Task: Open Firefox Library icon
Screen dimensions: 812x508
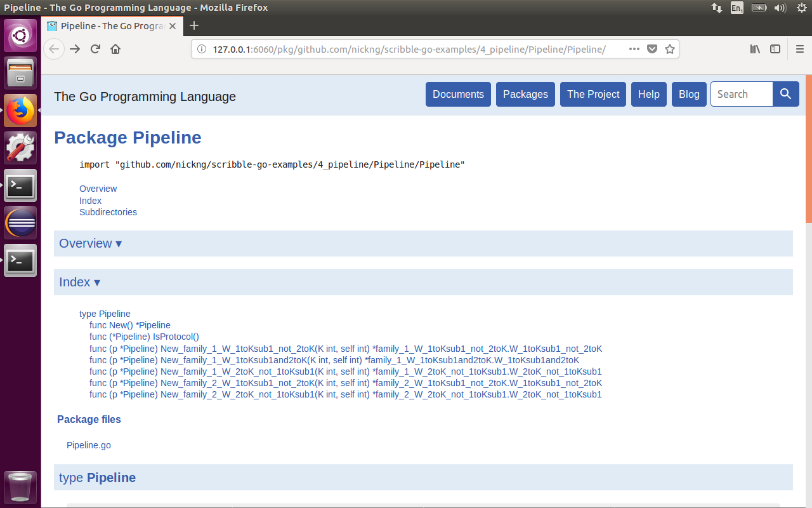Action: pyautogui.click(x=755, y=49)
